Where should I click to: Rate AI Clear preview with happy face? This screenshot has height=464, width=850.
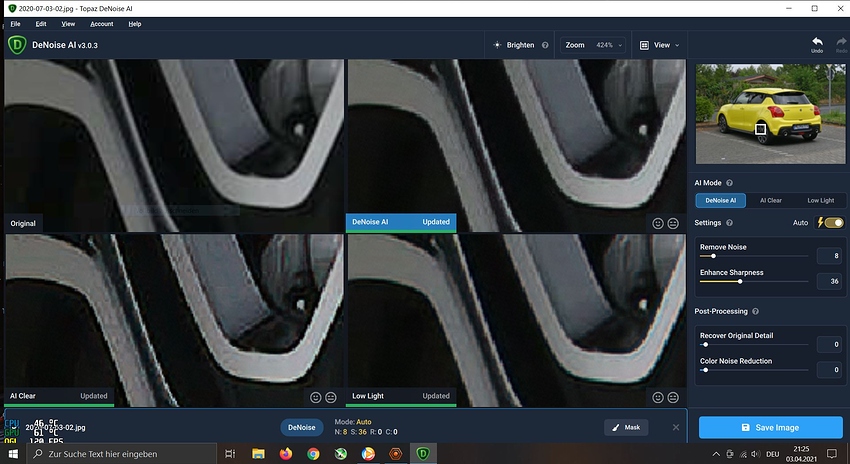(x=315, y=397)
